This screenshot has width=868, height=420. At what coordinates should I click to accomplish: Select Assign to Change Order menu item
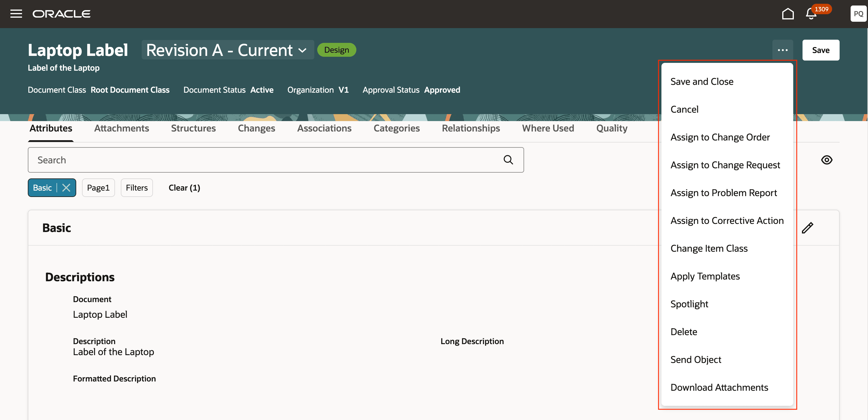click(x=720, y=137)
